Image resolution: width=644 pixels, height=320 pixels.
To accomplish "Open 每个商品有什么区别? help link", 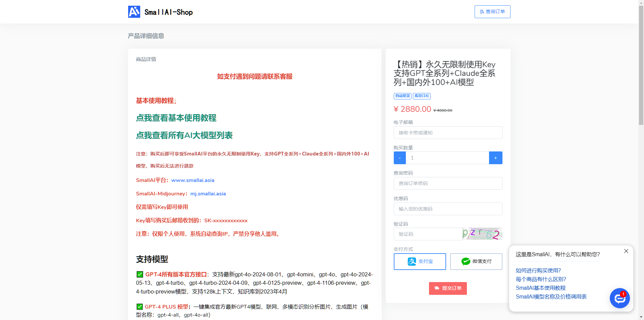I will [541, 279].
